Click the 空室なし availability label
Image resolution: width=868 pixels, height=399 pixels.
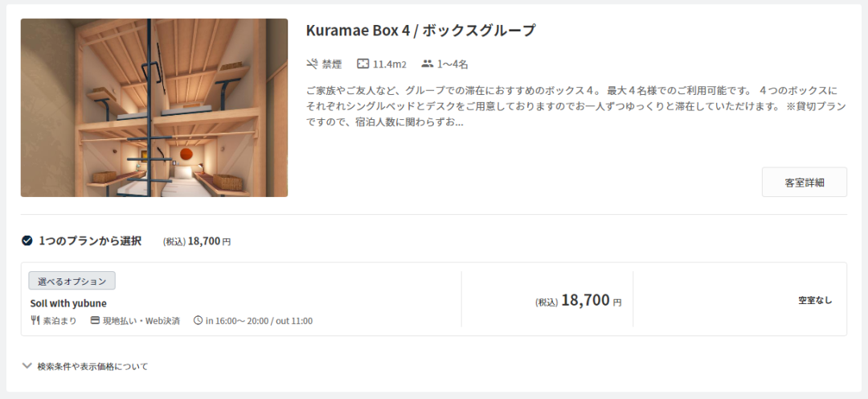click(815, 300)
